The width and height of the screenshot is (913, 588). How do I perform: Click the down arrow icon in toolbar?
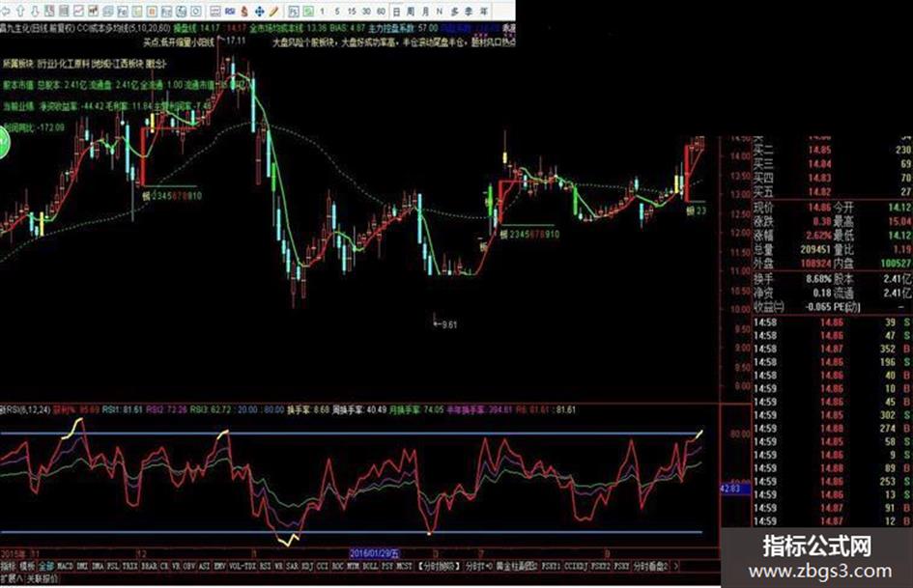[35, 11]
